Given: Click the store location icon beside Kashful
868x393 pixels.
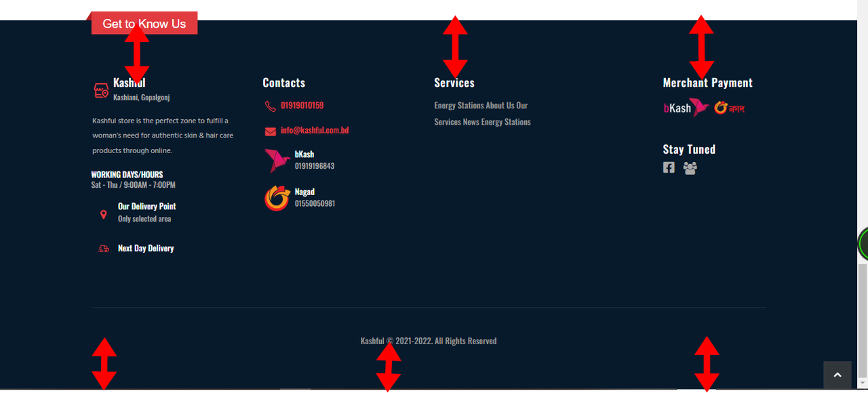Looking at the screenshot, I should tap(101, 90).
